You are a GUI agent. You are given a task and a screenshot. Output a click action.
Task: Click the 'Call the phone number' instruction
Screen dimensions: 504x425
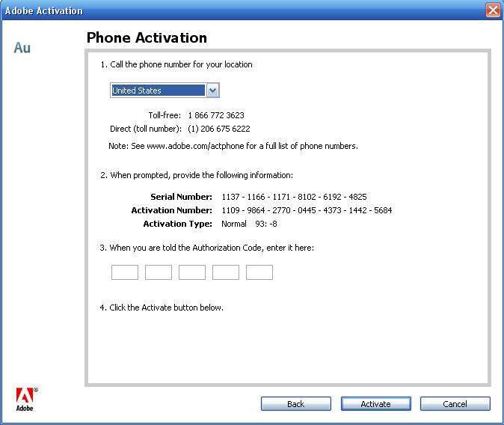(176, 64)
